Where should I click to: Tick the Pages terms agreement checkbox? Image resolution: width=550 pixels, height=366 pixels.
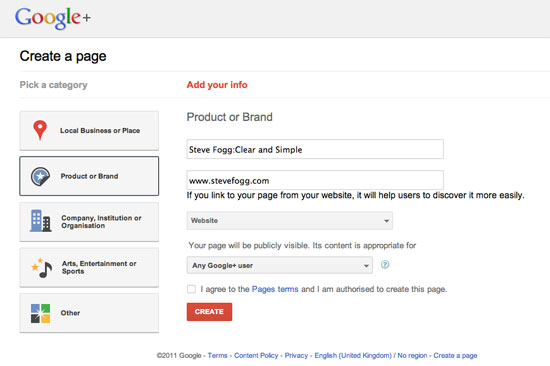[192, 289]
